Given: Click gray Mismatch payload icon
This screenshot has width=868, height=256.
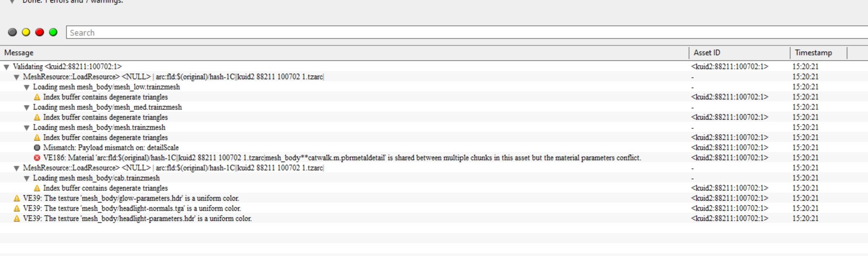Looking at the screenshot, I should (x=37, y=148).
